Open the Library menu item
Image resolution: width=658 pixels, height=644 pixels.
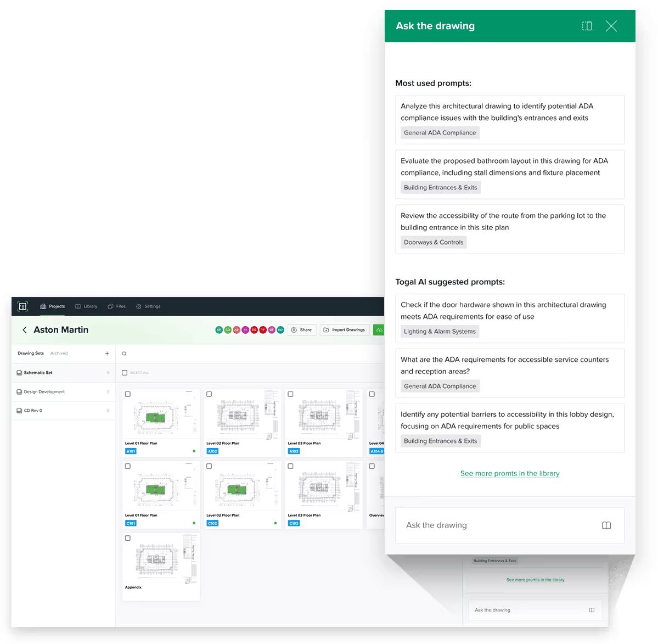[x=86, y=306]
